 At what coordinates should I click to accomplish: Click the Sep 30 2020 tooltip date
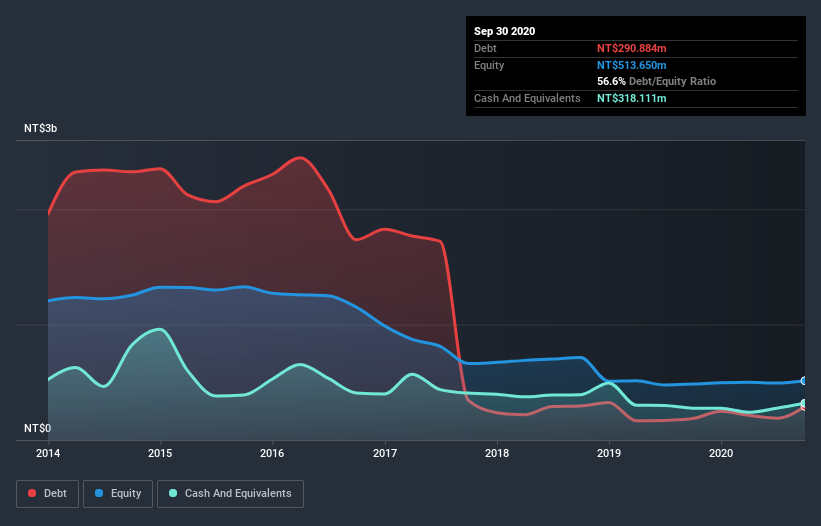click(504, 31)
